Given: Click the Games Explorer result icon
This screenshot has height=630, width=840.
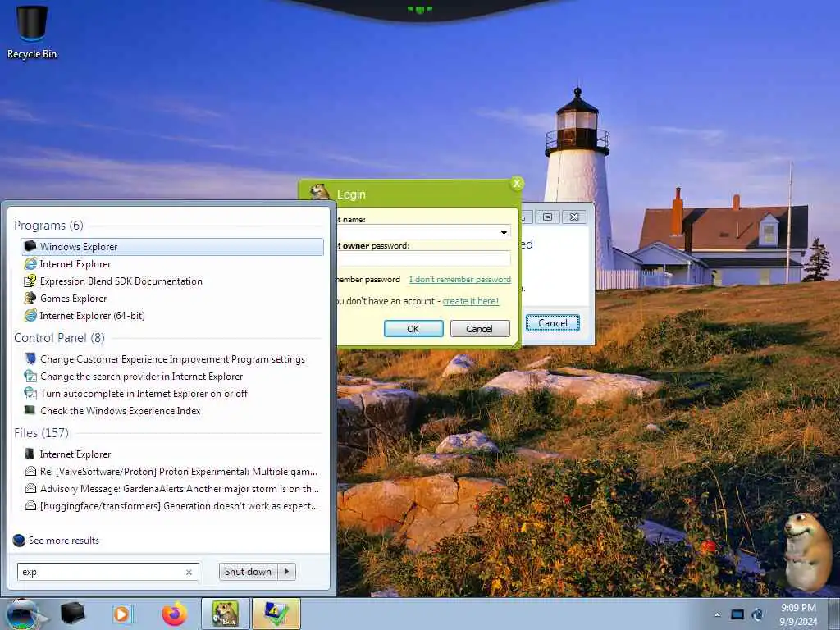Looking at the screenshot, I should point(30,298).
